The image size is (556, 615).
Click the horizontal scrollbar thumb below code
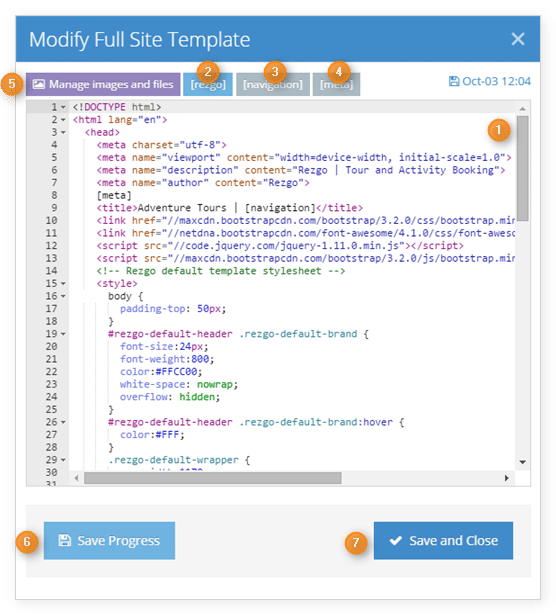(x=213, y=478)
